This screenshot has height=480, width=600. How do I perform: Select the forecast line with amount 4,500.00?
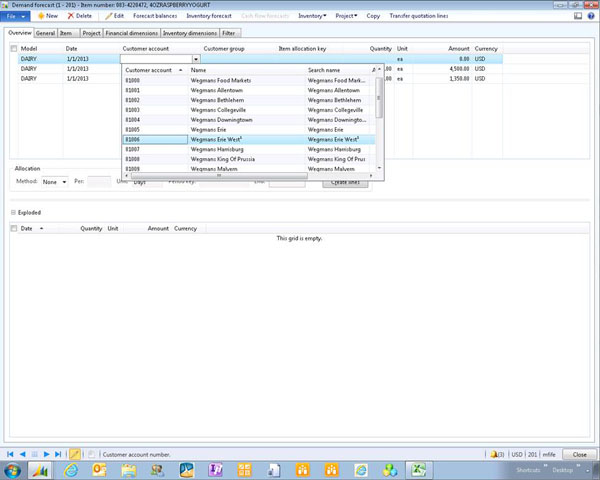260,69
